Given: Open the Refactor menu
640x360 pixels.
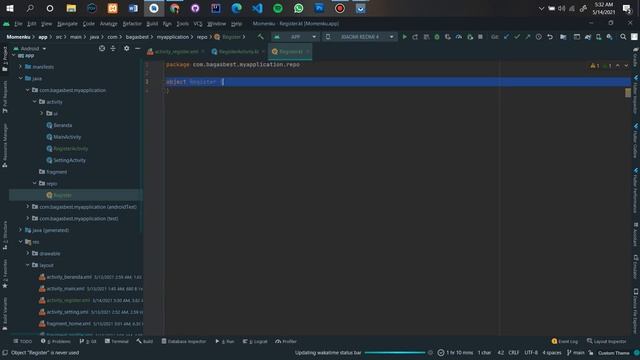Looking at the screenshot, I should point(132,24).
